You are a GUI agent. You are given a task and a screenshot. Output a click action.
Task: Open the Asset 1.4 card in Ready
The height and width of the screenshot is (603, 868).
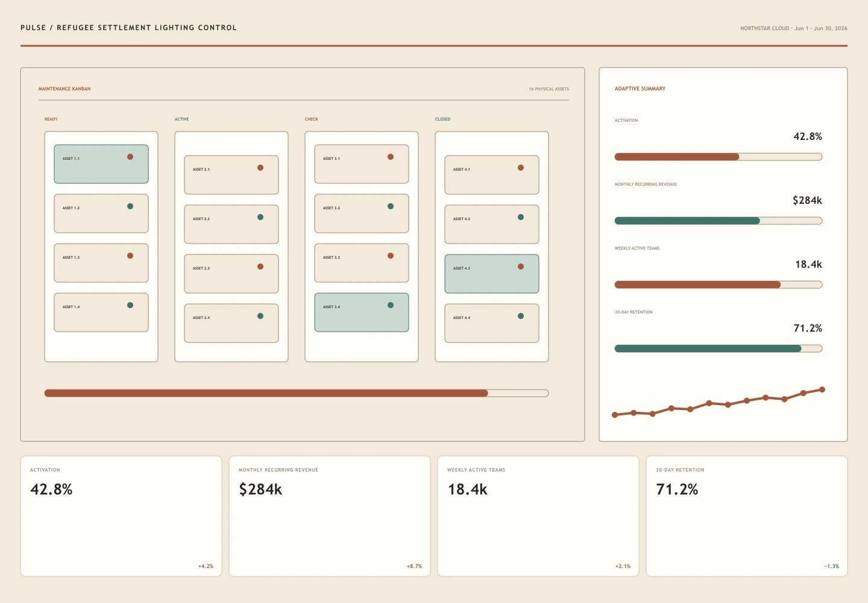[x=101, y=312]
